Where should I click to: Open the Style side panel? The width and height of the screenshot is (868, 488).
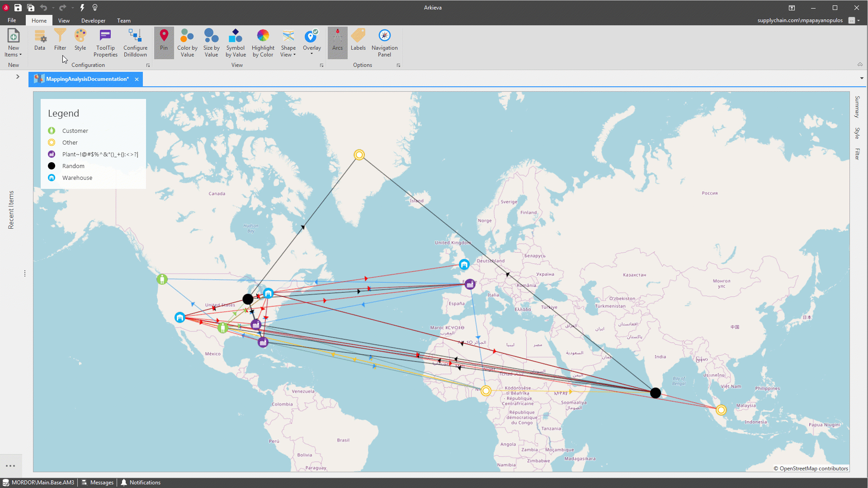point(857,133)
